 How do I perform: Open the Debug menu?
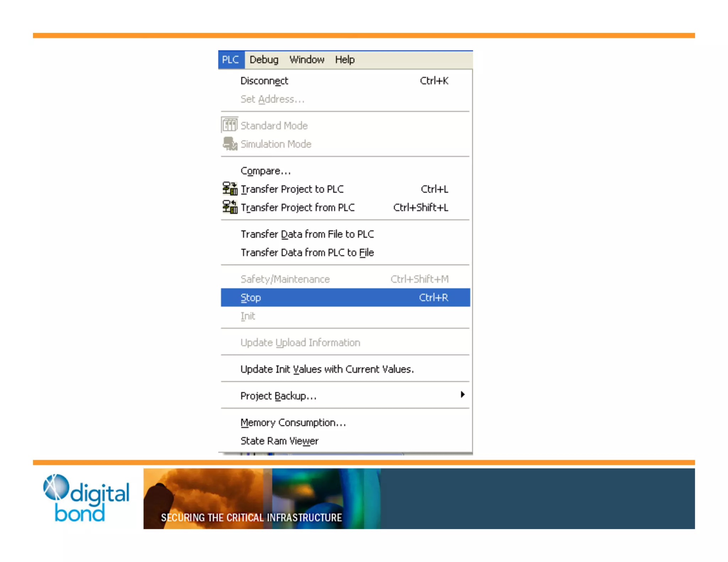click(x=264, y=60)
